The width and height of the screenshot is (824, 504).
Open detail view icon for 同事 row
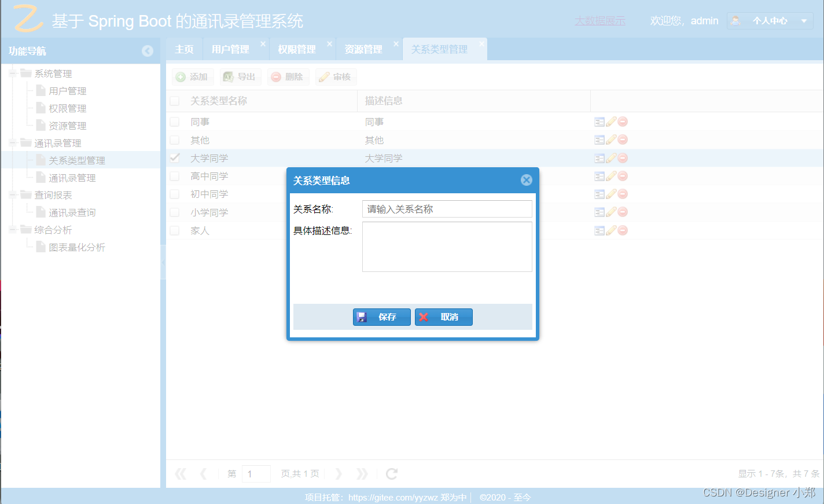(x=599, y=121)
